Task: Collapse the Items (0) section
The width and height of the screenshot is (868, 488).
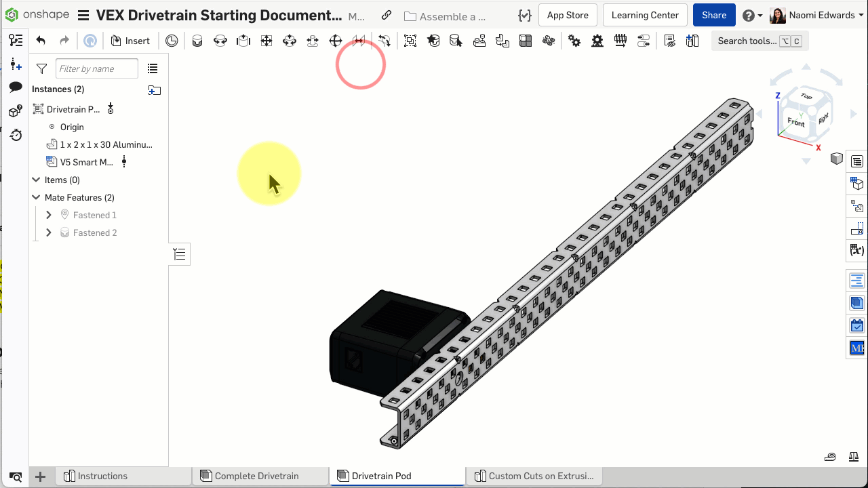Action: coord(37,180)
